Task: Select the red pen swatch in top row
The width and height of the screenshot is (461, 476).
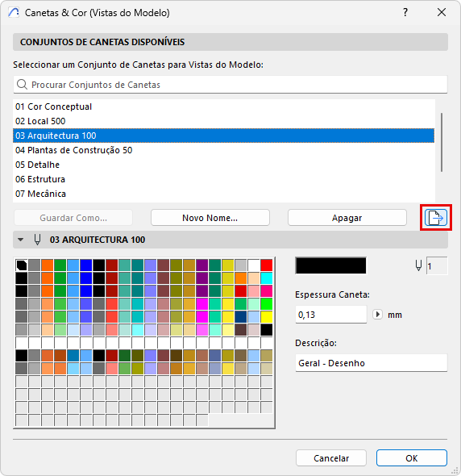Action: point(267,265)
